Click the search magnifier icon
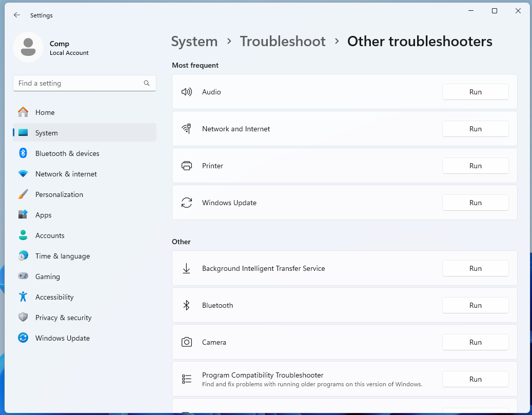Screen dimensions: 532x415 147,83
